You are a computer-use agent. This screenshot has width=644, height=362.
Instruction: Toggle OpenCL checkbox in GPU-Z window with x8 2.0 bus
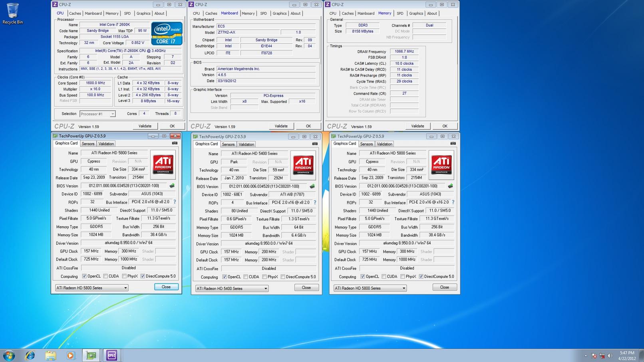point(84,276)
